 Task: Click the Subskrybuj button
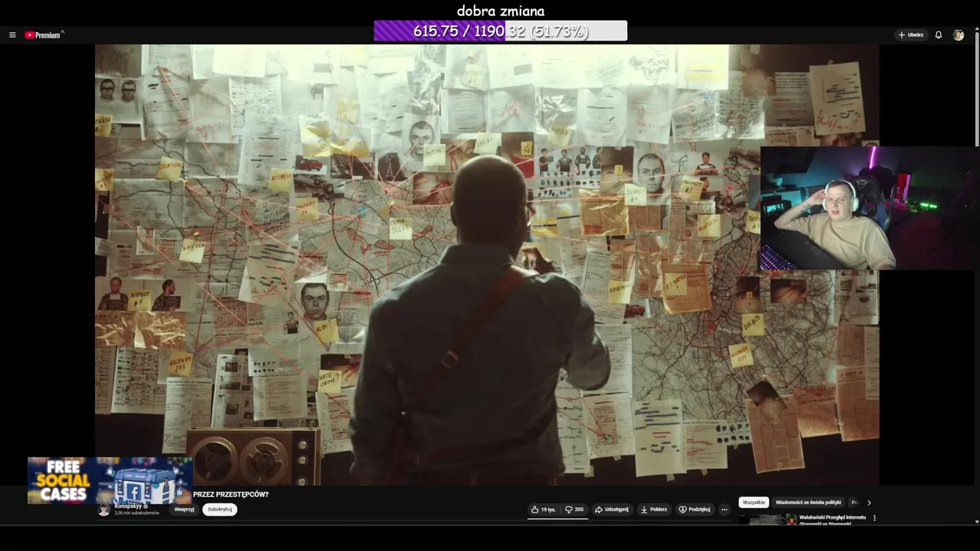(x=220, y=510)
